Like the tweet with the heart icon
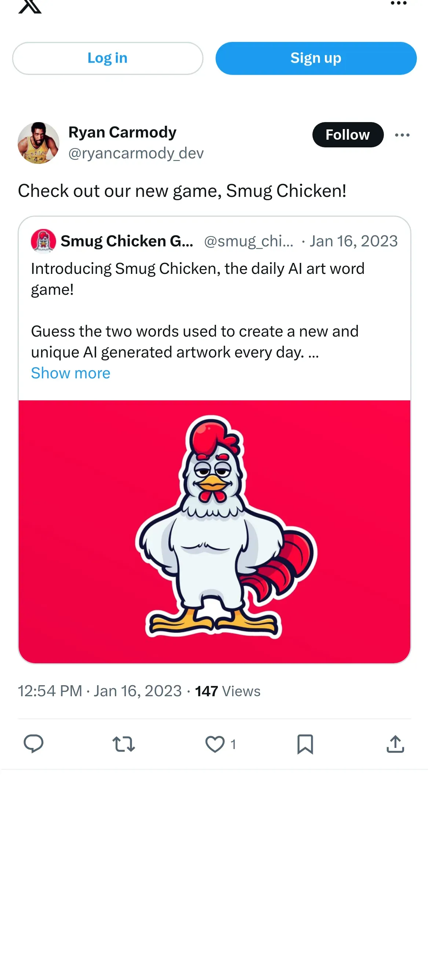The width and height of the screenshot is (429, 980). pyautogui.click(x=215, y=744)
